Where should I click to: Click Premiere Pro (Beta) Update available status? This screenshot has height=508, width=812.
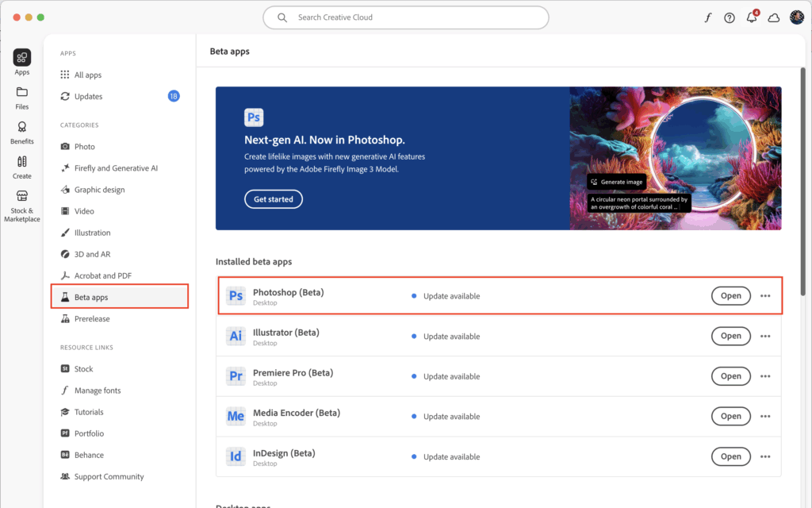click(446, 376)
